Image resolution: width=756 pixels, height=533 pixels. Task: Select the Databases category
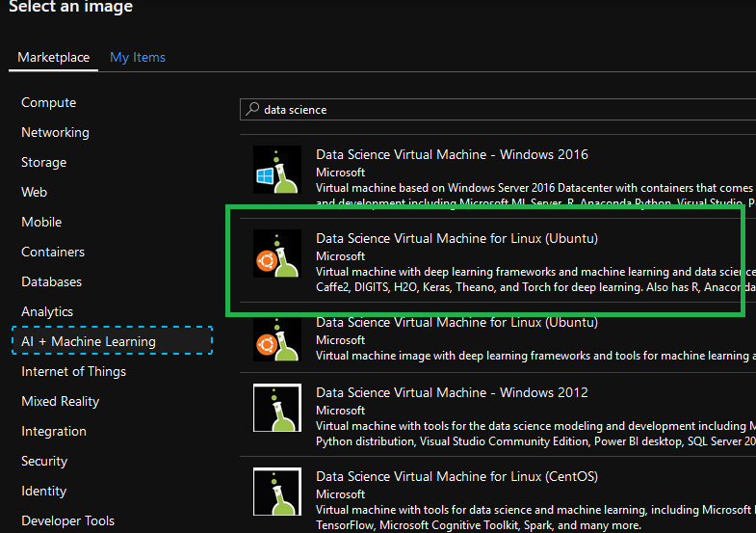point(52,281)
